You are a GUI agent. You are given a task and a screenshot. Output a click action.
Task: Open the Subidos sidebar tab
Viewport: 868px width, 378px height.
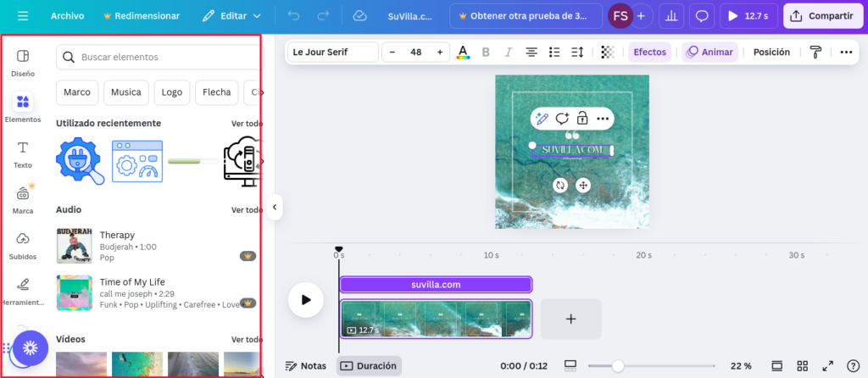pyautogui.click(x=23, y=247)
